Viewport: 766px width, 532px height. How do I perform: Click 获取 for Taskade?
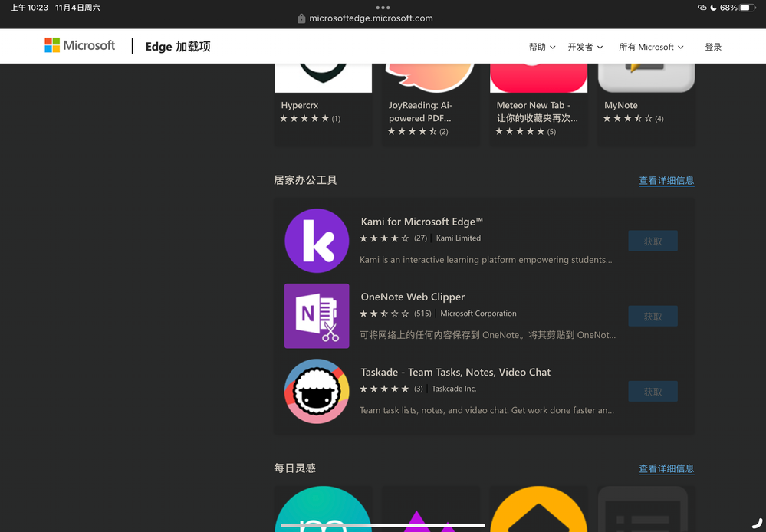[653, 391]
